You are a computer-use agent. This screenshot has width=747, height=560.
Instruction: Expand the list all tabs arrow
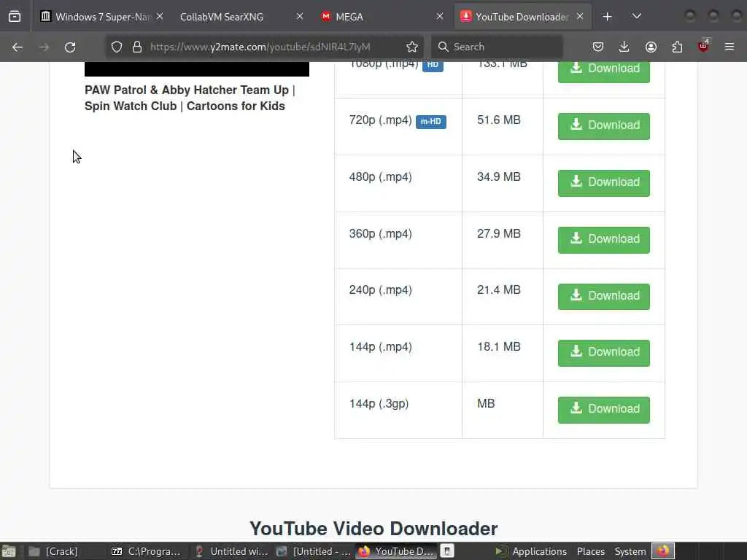(x=636, y=17)
